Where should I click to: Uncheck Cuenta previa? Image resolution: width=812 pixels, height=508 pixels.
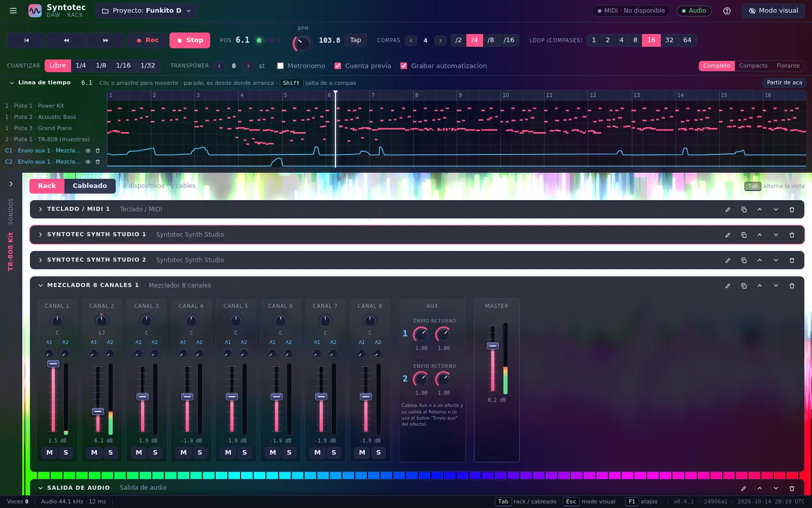[x=337, y=66]
